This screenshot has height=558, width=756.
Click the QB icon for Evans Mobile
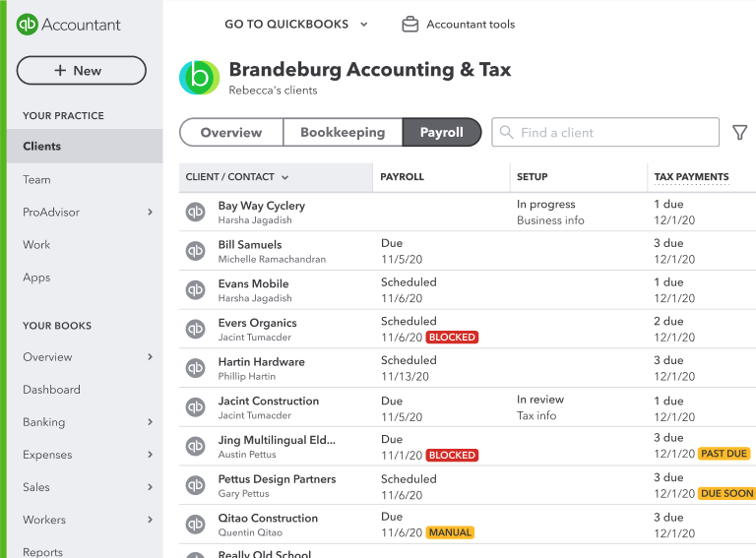click(x=195, y=289)
